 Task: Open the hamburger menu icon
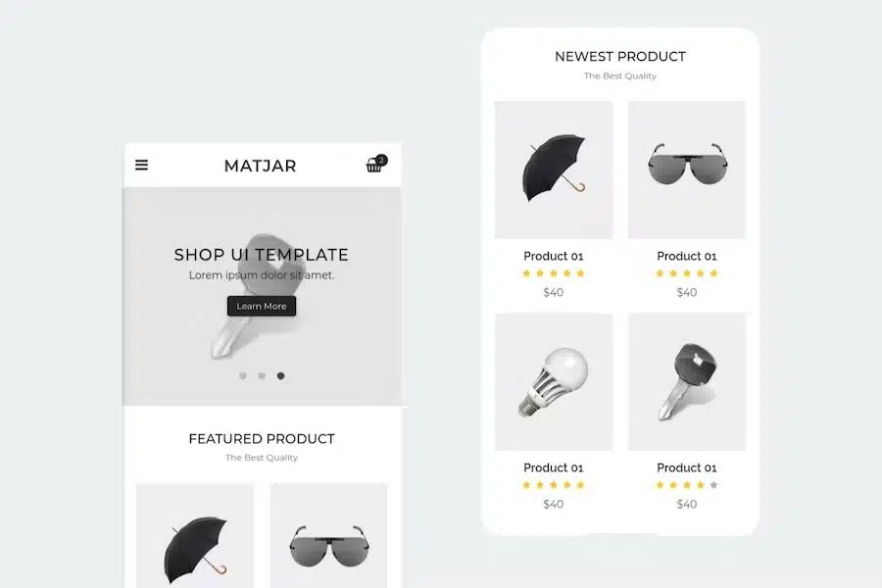pos(141,165)
